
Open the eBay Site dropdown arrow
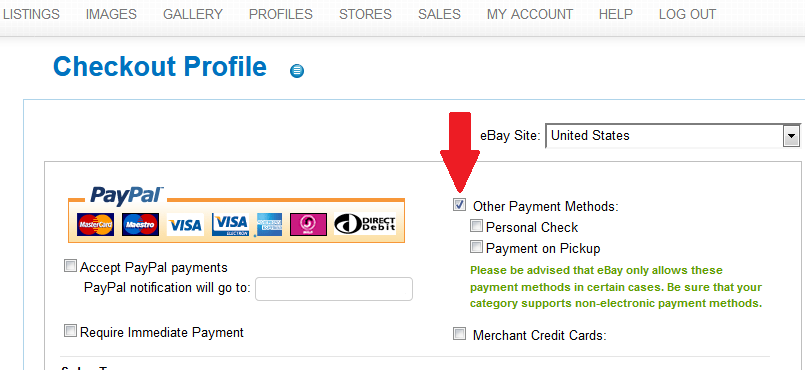(792, 136)
